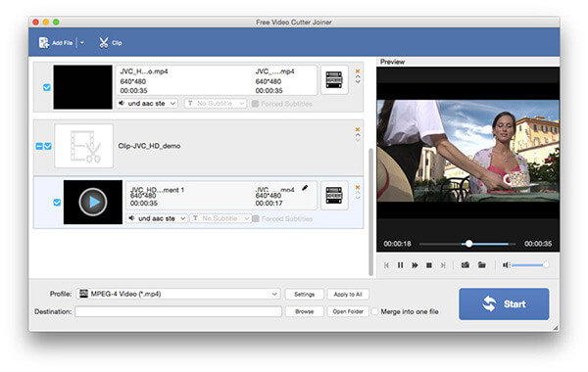Viewport: 588px width, 372px height.
Task: Click the JVC_H...o.mp4 source file name
Action: [x=144, y=71]
